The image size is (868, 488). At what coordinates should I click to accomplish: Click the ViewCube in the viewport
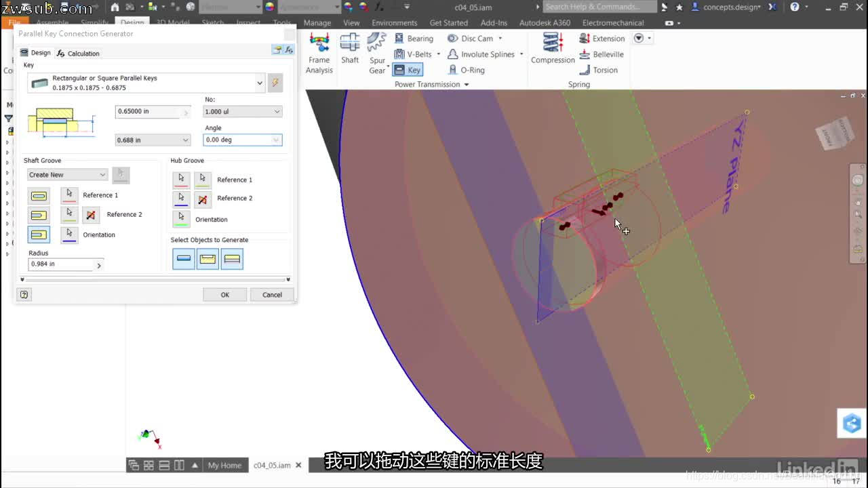[835, 132]
